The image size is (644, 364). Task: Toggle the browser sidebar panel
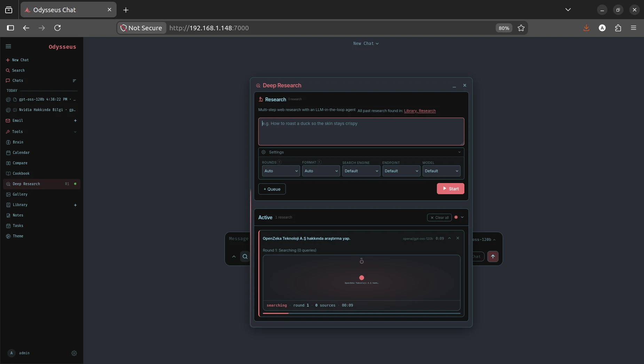pos(10,28)
